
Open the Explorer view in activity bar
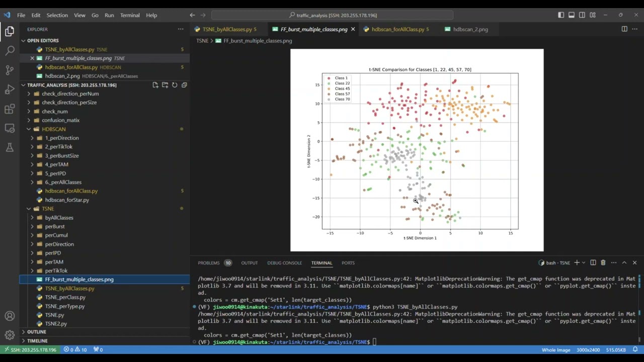click(10, 31)
